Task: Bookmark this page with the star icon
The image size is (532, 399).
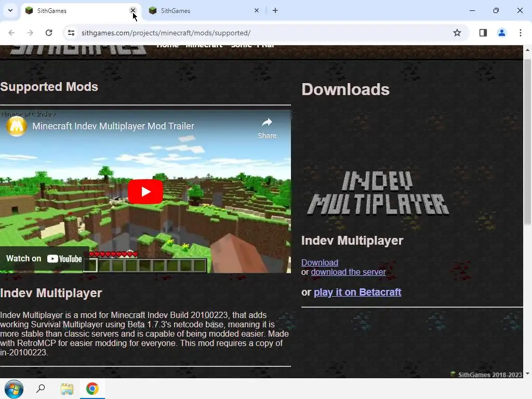Action: 457,33
